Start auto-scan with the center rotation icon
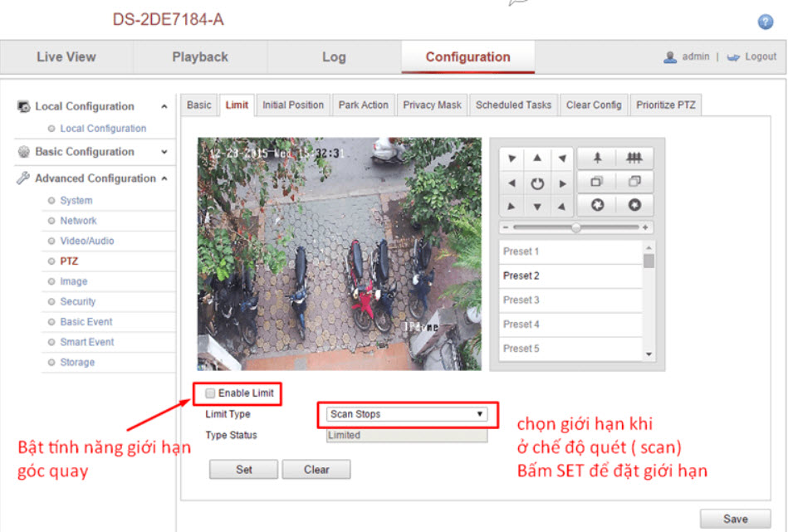788x532 pixels. [537, 182]
